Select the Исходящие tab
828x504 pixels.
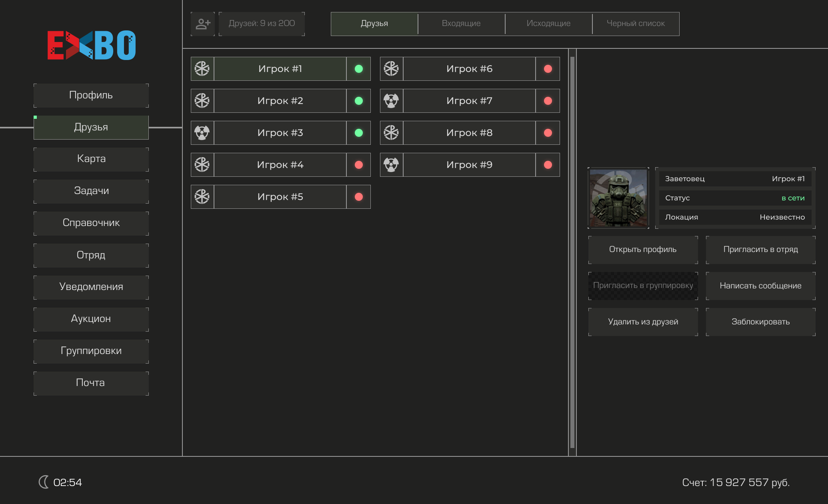tap(548, 24)
